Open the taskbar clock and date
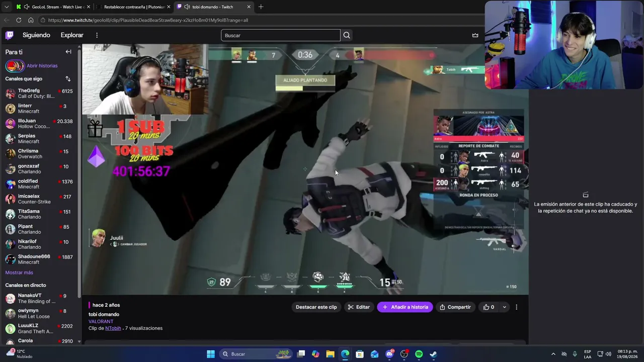 pos(627,354)
